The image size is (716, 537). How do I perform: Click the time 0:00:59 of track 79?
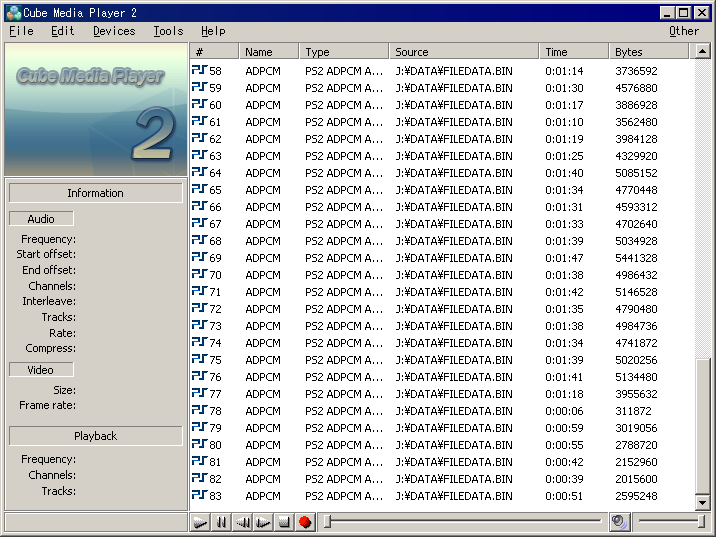pyautogui.click(x=564, y=428)
